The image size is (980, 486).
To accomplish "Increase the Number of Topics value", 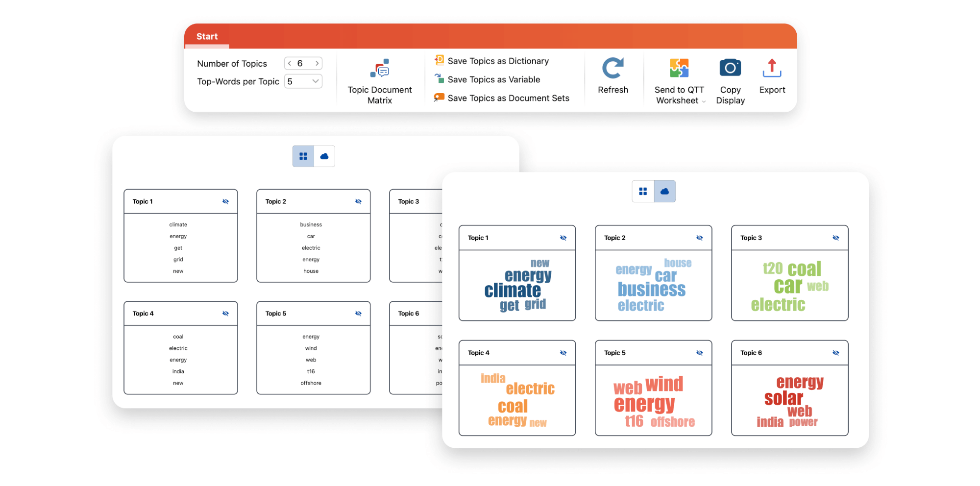I will coord(317,64).
